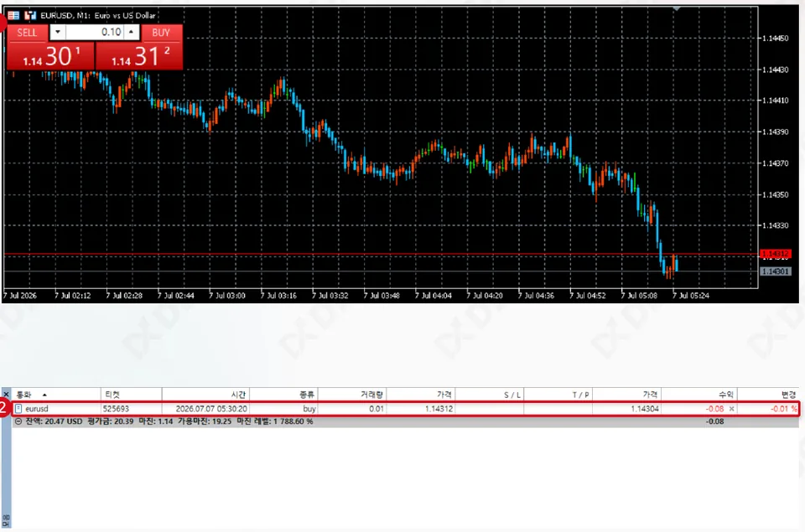Click the 1.14304 current price cell
Screen dimensions: 805x532
(x=646, y=409)
